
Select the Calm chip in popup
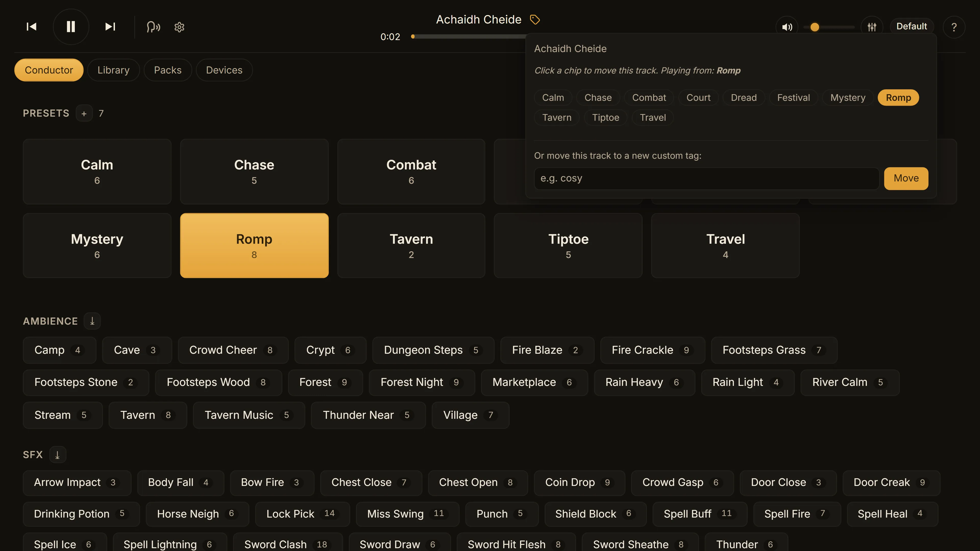(x=553, y=98)
